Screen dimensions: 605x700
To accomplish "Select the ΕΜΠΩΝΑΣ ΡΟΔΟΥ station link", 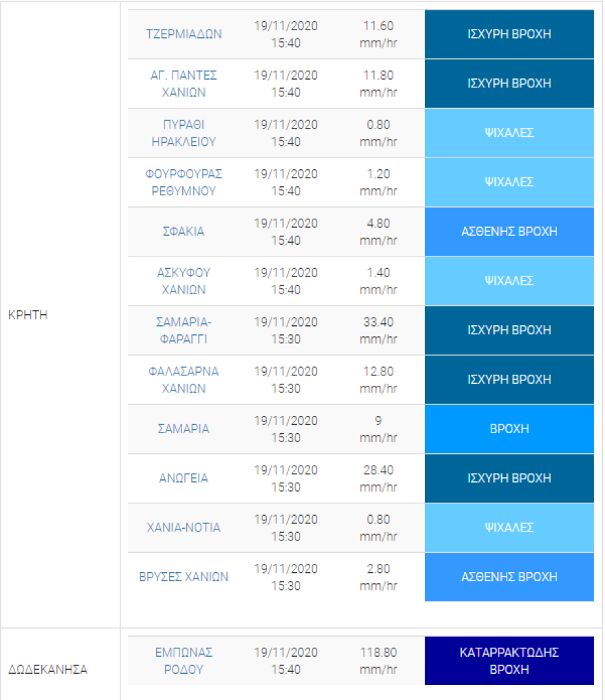I will [x=184, y=661].
